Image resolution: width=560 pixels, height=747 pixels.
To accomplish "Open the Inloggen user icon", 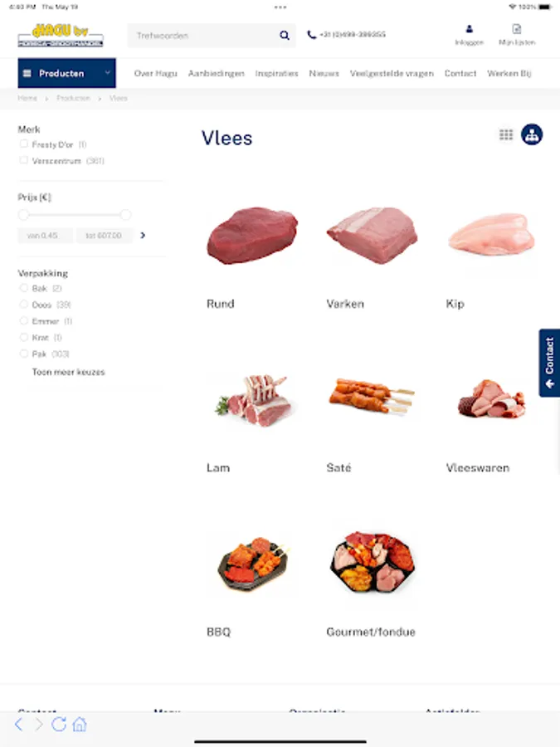I will point(469,29).
